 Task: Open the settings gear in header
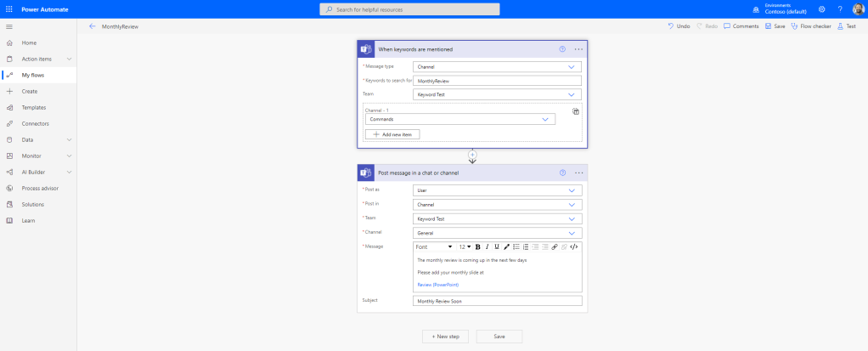click(x=821, y=9)
